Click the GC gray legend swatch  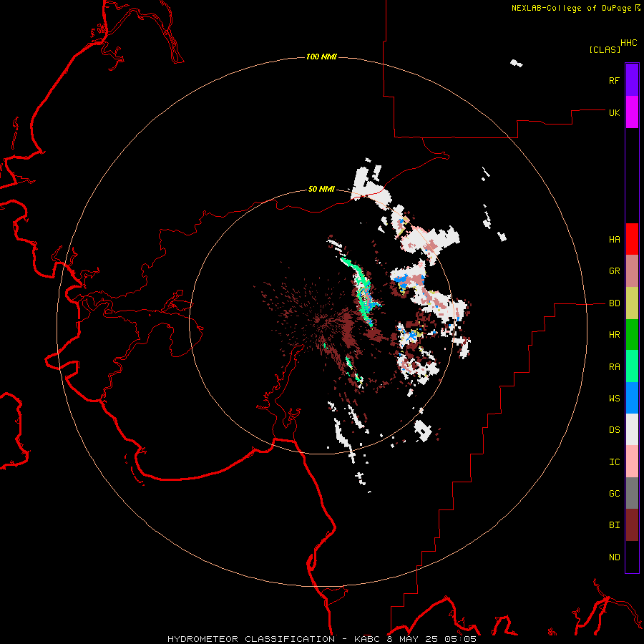(x=632, y=493)
